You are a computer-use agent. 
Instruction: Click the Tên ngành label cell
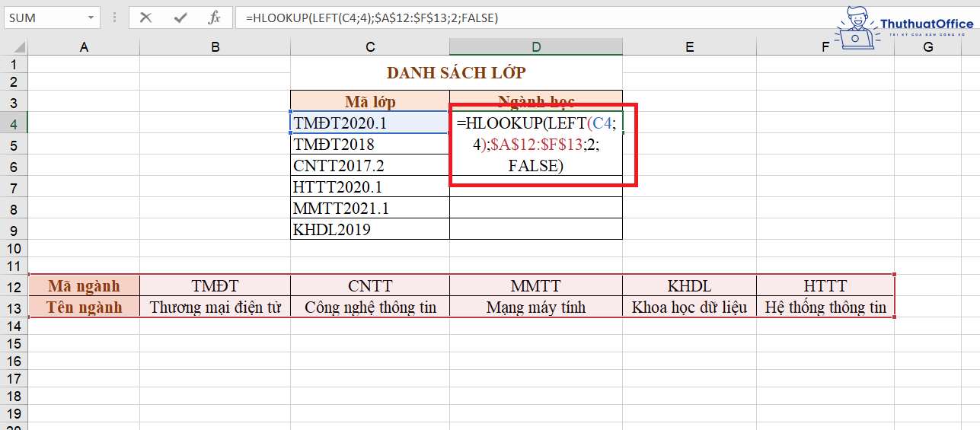(x=84, y=307)
